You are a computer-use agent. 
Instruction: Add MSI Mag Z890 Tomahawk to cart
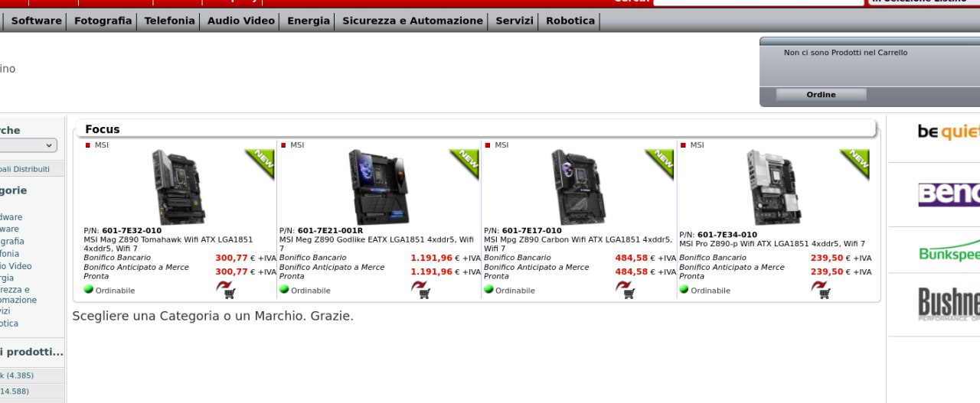(x=226, y=289)
